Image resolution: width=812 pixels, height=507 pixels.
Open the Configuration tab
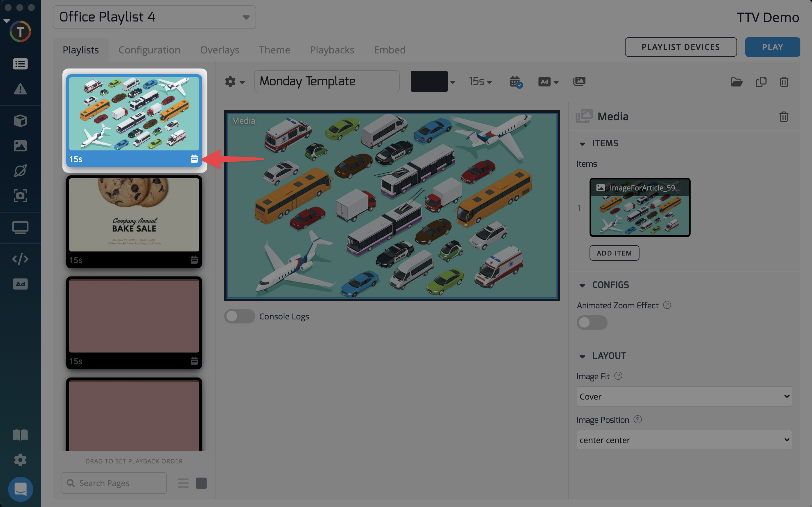coord(149,50)
